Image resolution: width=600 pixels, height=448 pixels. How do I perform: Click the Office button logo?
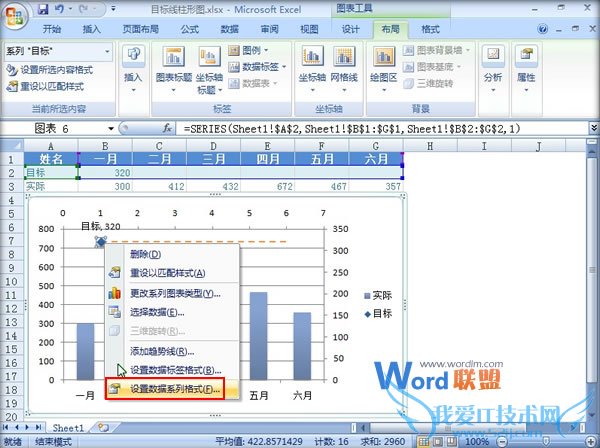tap(14, 16)
